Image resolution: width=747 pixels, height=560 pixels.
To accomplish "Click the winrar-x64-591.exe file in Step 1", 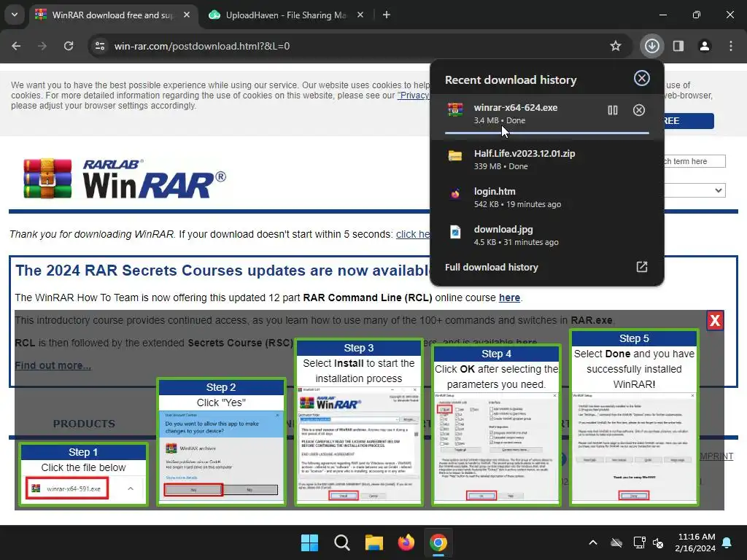I will coord(68,489).
